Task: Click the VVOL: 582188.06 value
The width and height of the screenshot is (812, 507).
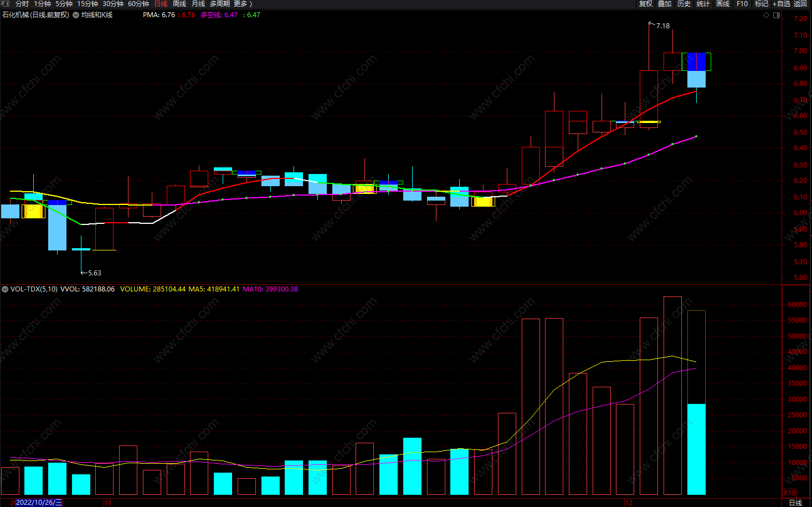Action: 88,289
